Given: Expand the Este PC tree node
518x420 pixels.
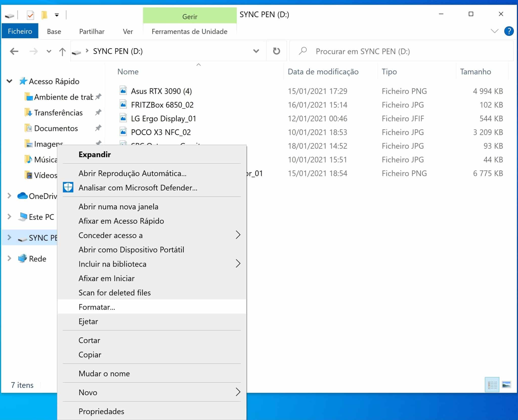Looking at the screenshot, I should click(9, 217).
